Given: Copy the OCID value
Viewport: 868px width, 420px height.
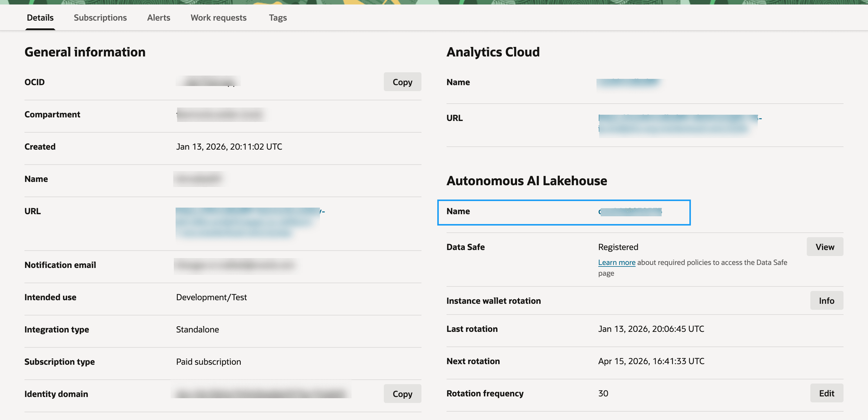Looking at the screenshot, I should point(402,82).
